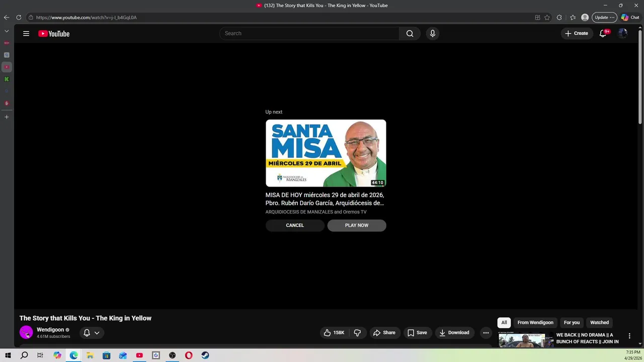
Task: Open the Update settings menu button
Action: [x=604, y=18]
